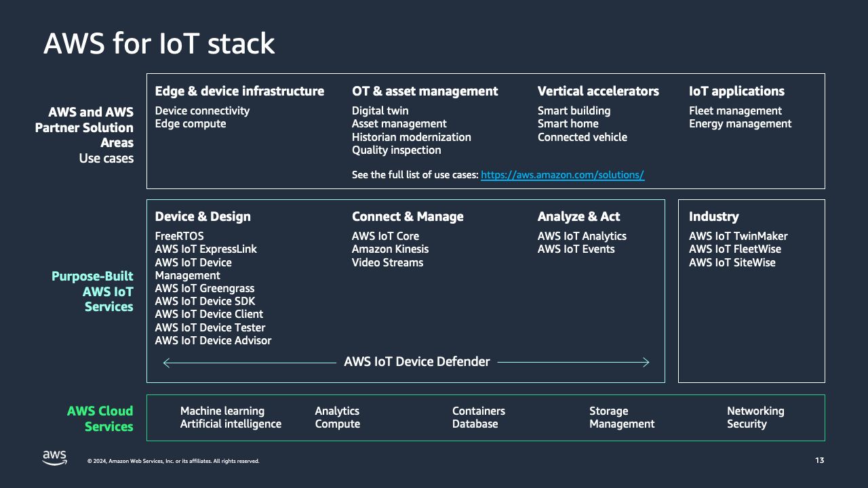Expand the OT & asset management section

point(425,91)
